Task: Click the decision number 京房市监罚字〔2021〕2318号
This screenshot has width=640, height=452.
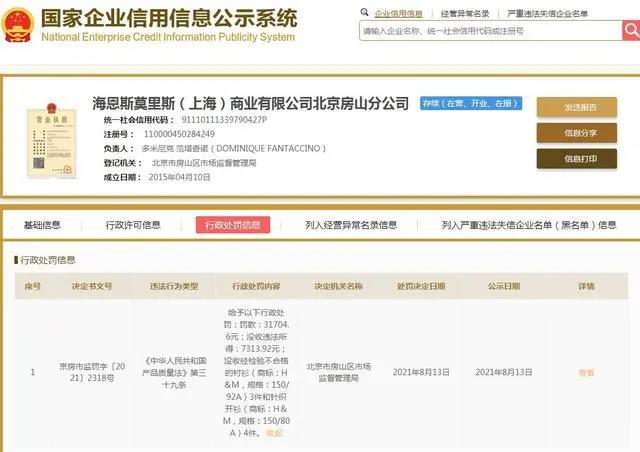Action: click(x=92, y=372)
